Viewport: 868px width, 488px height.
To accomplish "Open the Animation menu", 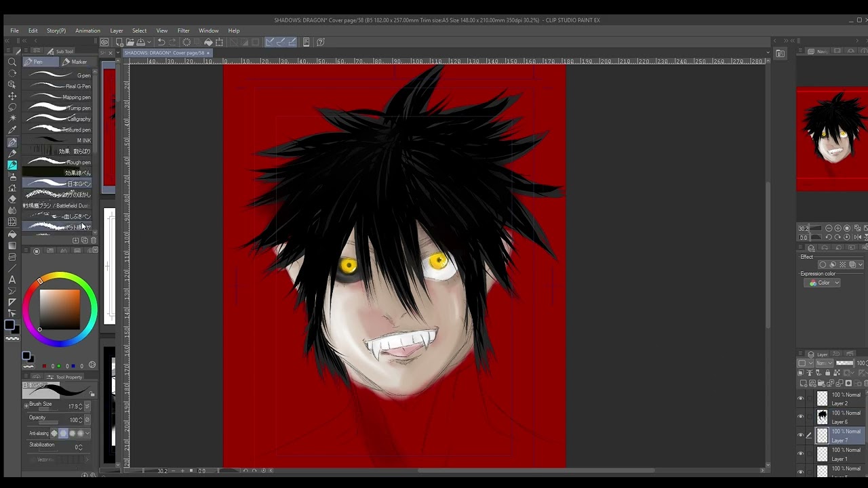I will [87, 30].
